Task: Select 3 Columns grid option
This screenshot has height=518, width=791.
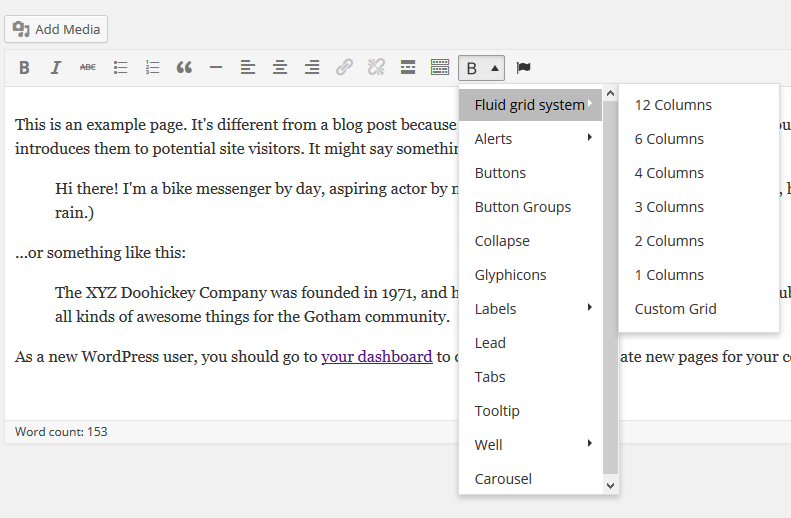Action: tap(699, 207)
